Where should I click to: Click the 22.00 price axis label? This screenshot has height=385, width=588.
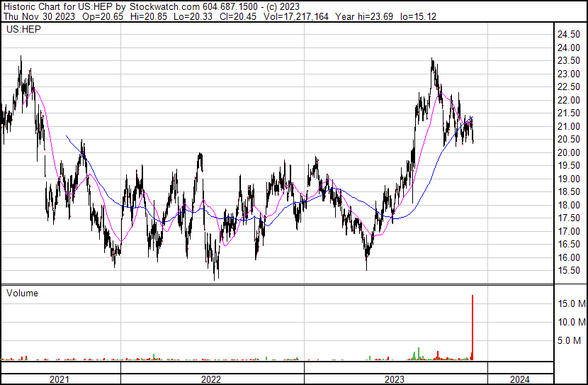click(x=569, y=101)
